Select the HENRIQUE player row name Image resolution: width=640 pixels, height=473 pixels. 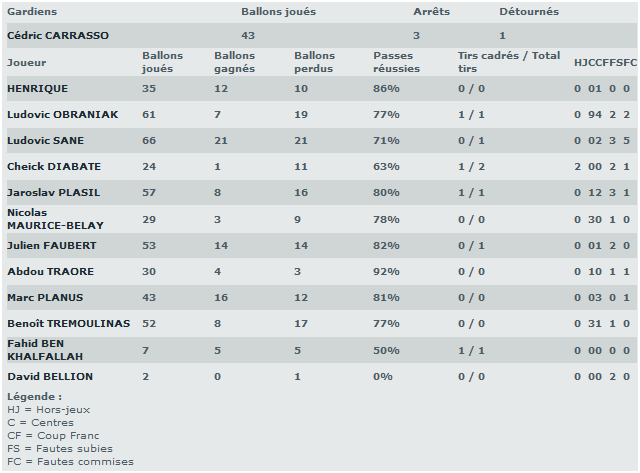click(38, 89)
